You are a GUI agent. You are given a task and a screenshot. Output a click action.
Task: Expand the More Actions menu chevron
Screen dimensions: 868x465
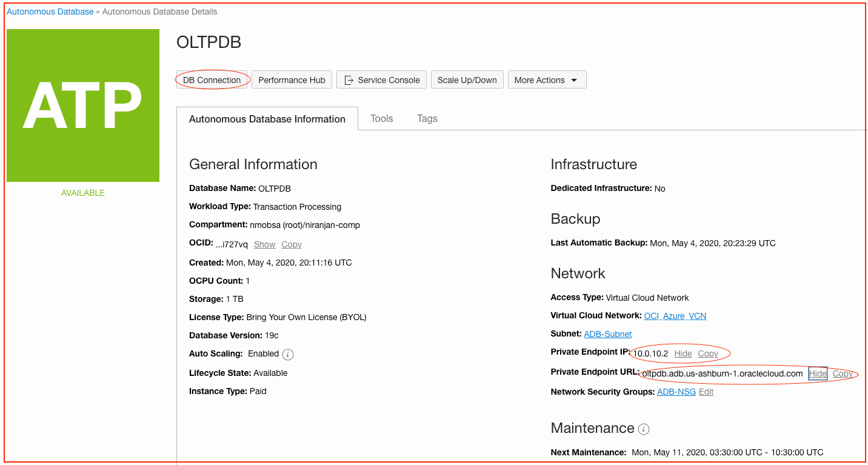pos(575,79)
